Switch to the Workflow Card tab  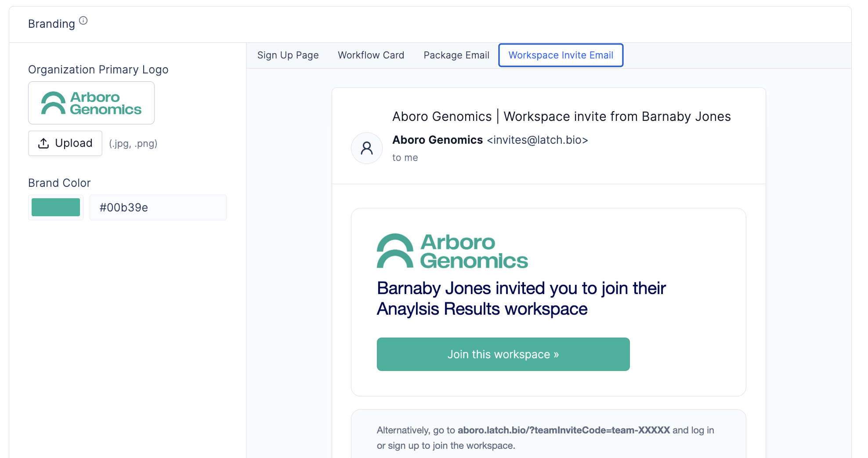coord(371,55)
